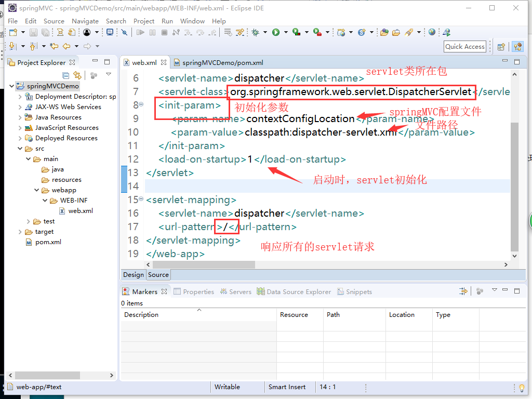Open the Project menu
532x399 pixels.
tap(144, 21)
